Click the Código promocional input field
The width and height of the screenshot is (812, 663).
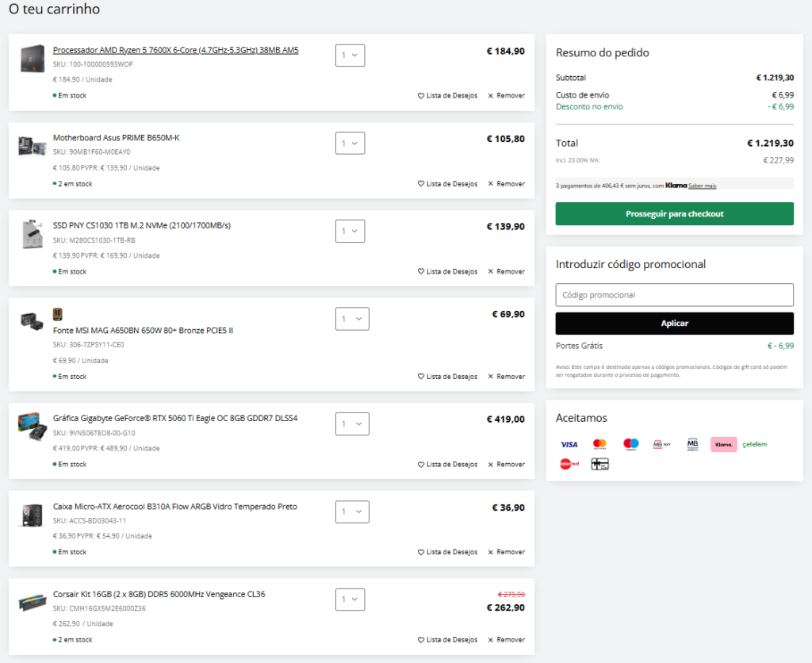click(x=674, y=295)
